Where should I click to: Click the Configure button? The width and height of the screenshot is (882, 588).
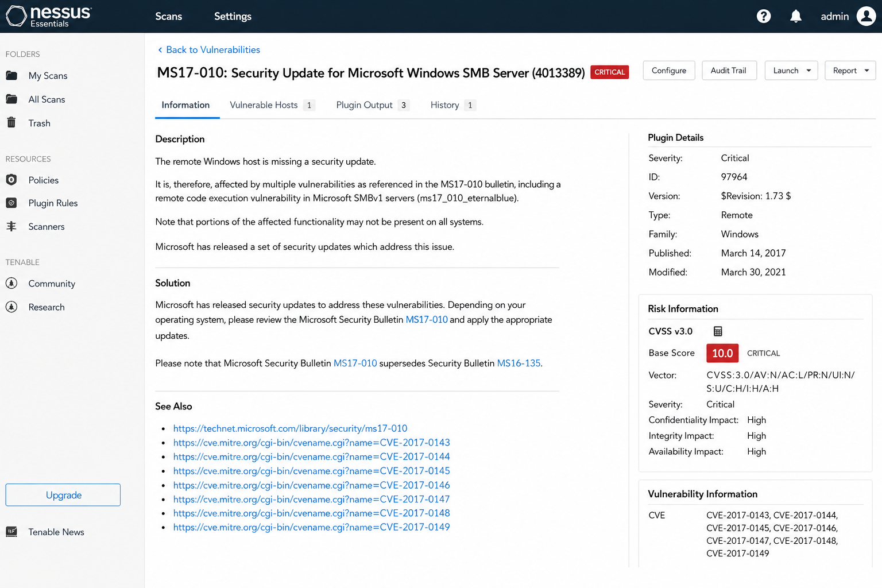point(669,71)
